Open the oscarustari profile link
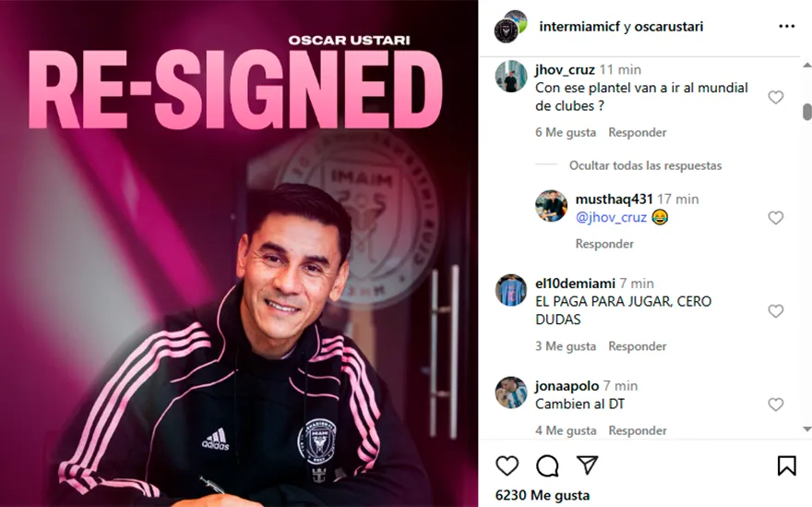812x507 pixels. coord(669,27)
